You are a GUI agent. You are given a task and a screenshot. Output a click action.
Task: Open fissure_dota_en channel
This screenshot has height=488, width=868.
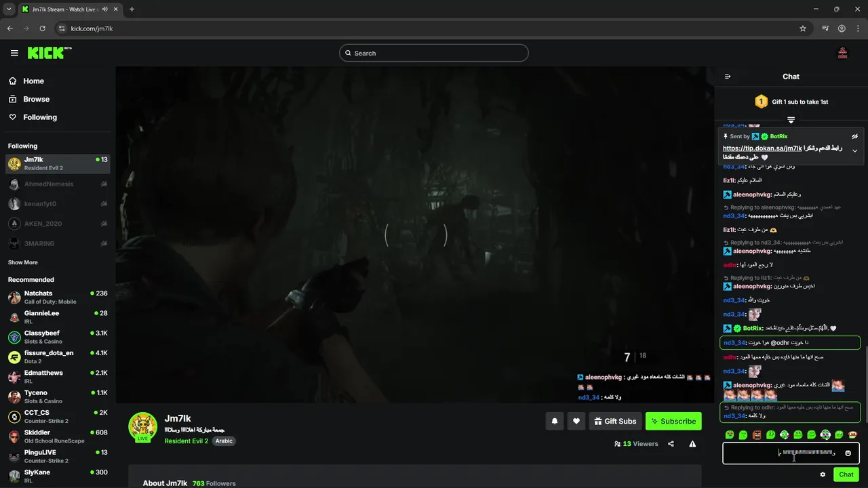click(x=58, y=357)
